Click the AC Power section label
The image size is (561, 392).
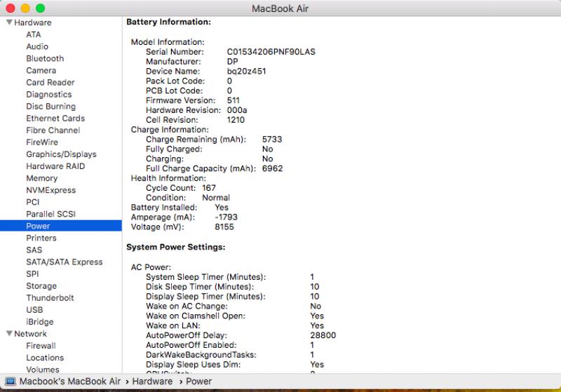click(151, 267)
